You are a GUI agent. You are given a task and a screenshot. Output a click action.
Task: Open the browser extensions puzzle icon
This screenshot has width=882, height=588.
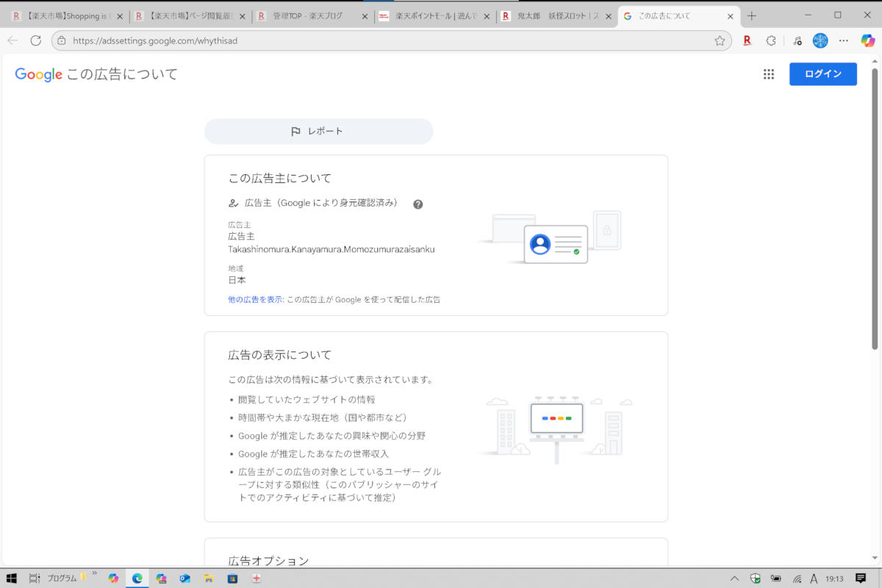click(771, 41)
